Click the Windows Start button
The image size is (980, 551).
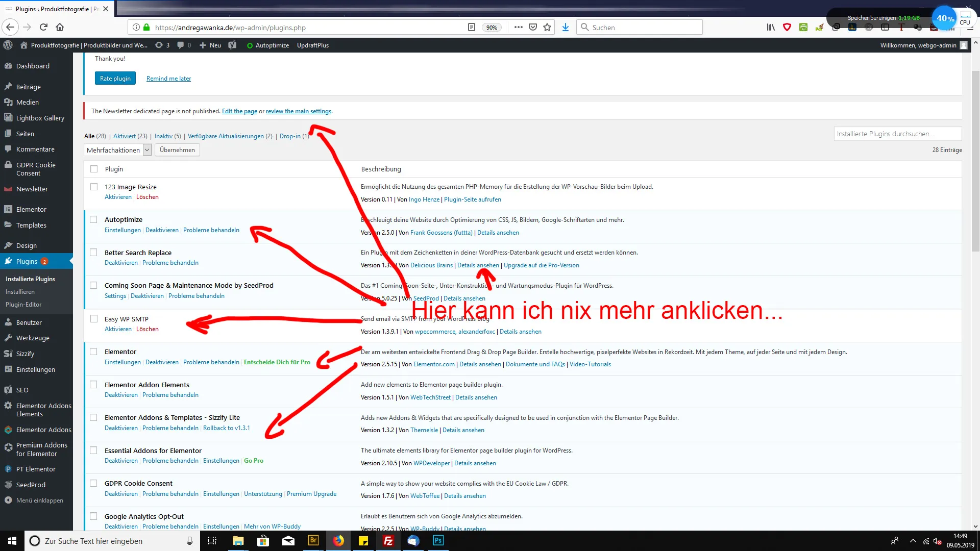click(x=12, y=541)
